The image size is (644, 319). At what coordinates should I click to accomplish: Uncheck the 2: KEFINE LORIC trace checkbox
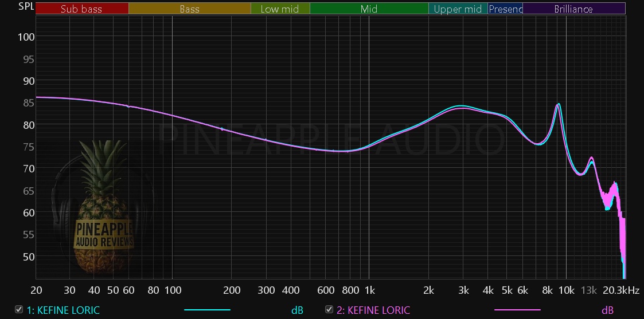click(329, 310)
